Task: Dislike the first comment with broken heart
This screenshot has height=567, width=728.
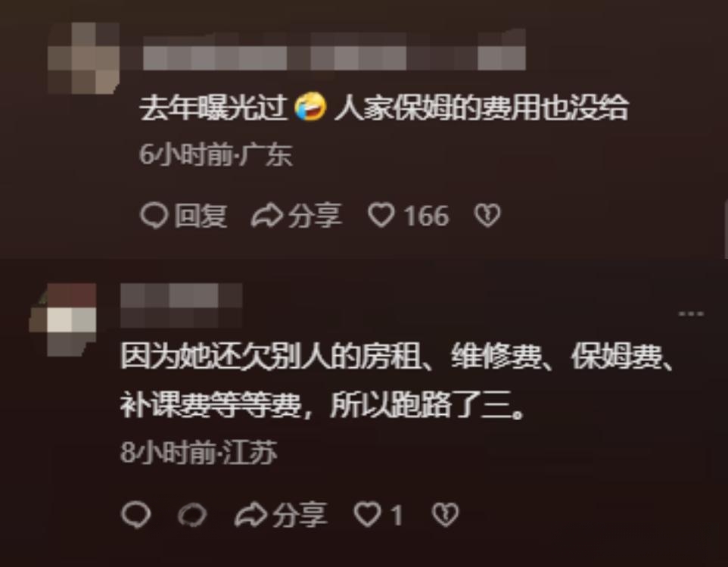Action: 487,216
